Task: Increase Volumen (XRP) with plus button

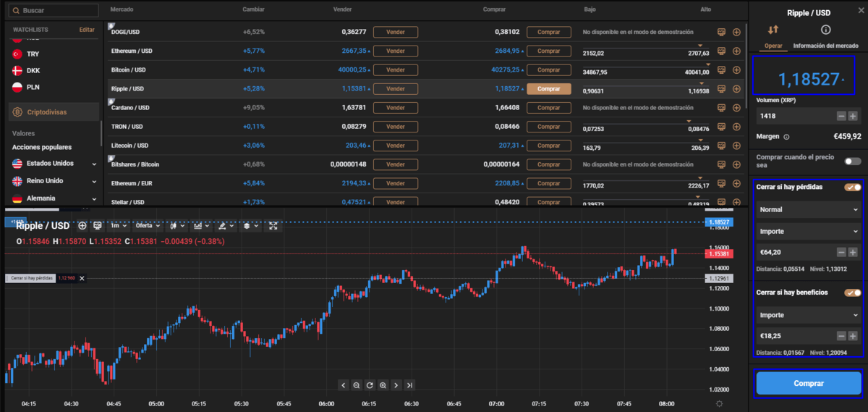Action: 853,116
